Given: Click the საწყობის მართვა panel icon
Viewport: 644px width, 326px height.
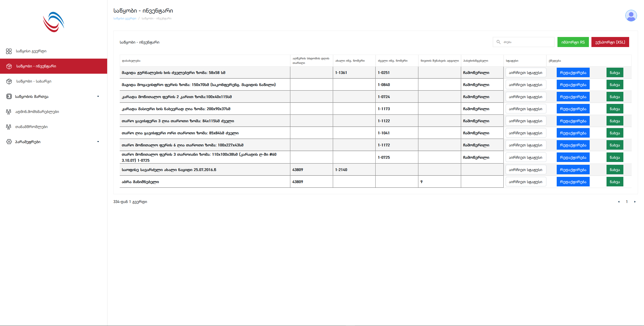Looking at the screenshot, I should (x=9, y=97).
